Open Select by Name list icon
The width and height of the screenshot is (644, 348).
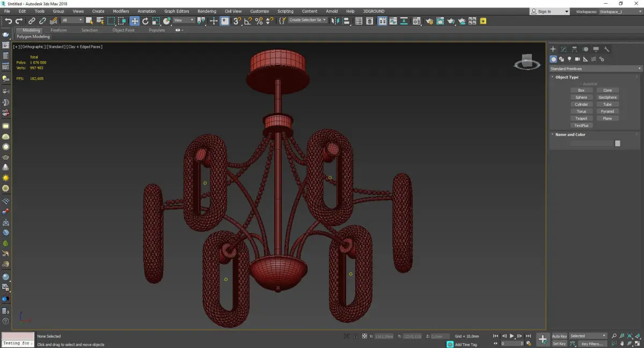coord(100,21)
